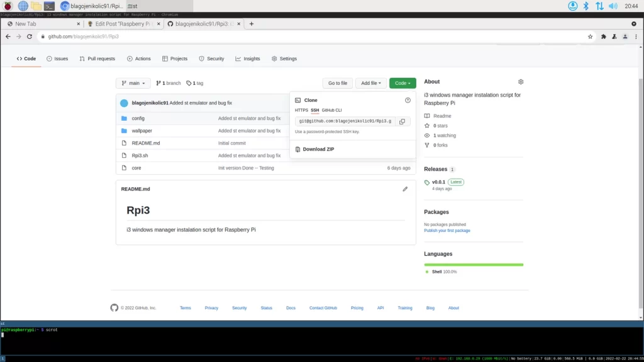Open the core file
This screenshot has width=644, height=362.
[136, 168]
